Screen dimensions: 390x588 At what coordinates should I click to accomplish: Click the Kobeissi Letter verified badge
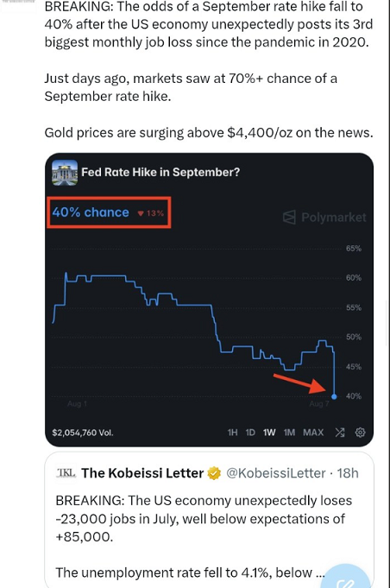(x=215, y=473)
